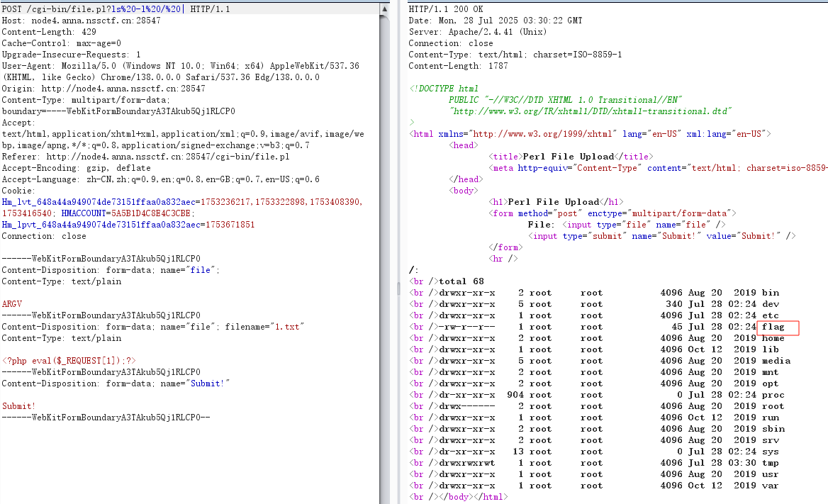Click the 'drwx------' permissions of the root directory
Image resolution: width=828 pixels, height=504 pixels.
(x=467, y=406)
